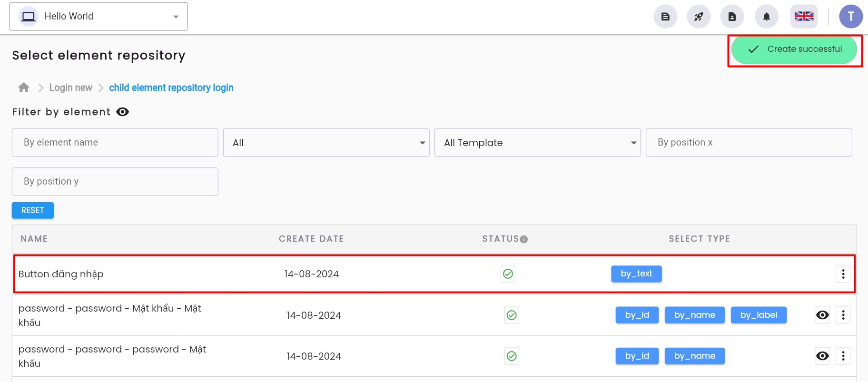Open the document icon in top bar
Image resolution: width=868 pixels, height=382 pixels.
coord(665,17)
